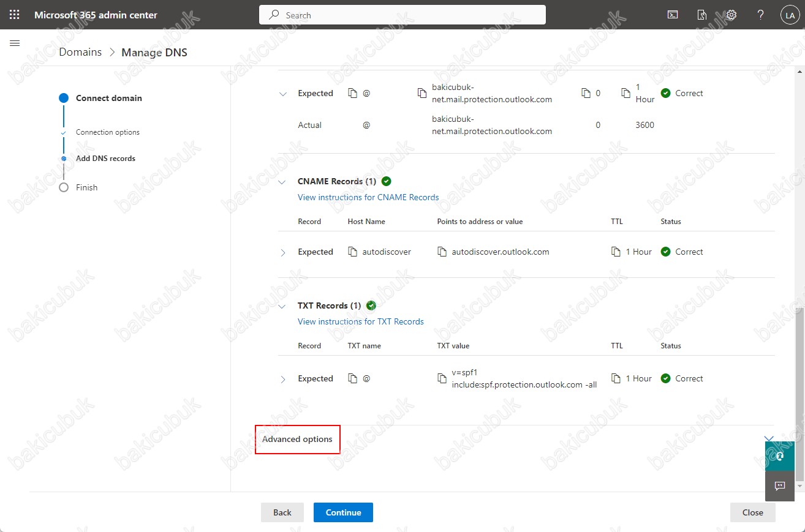
Task: Open the feedback chat widget
Action: [780, 485]
